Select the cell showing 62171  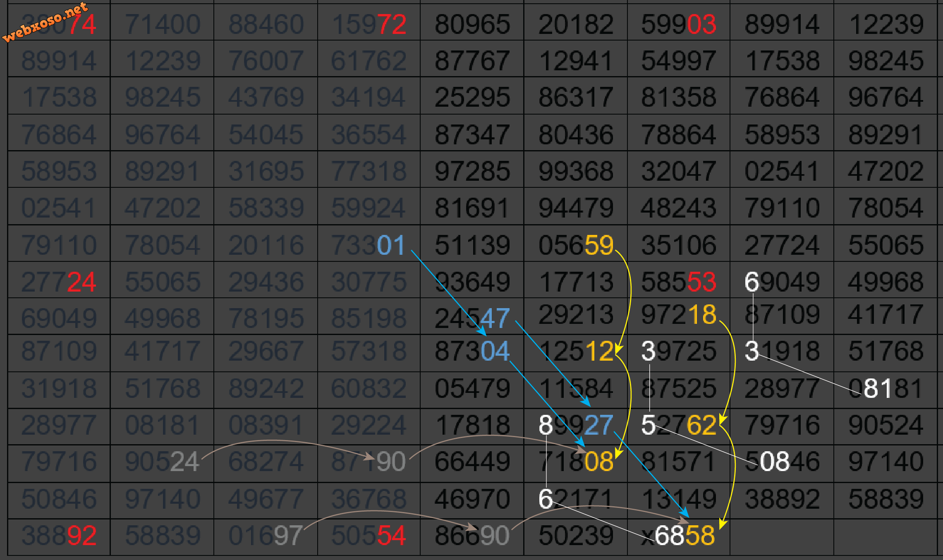click(576, 498)
